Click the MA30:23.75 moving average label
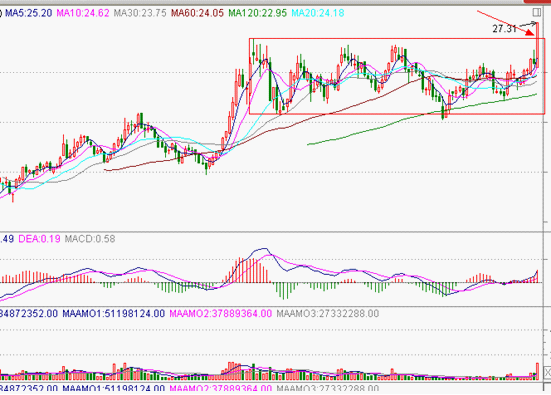The height and width of the screenshot is (395, 551). pos(140,13)
